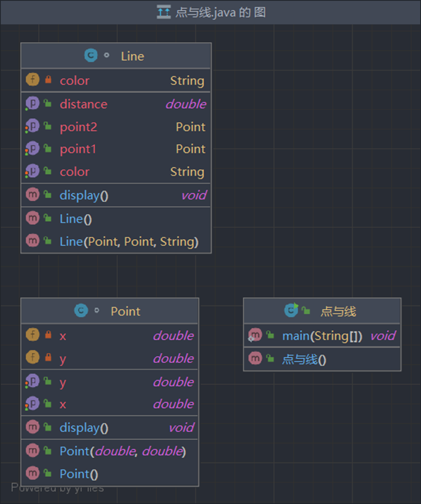This screenshot has height=504, width=421.
Task: Click the method icon next to Line's display()
Action: [33, 195]
